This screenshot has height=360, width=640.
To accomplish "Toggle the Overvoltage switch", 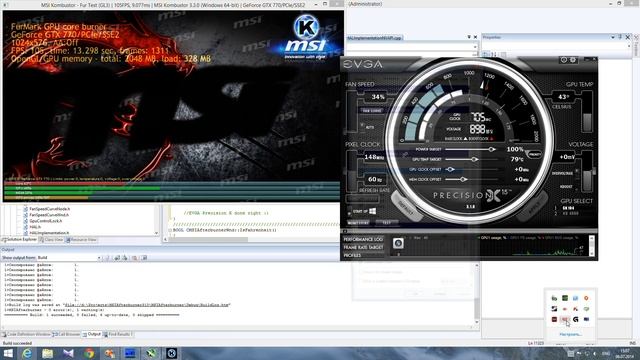I will tap(577, 172).
